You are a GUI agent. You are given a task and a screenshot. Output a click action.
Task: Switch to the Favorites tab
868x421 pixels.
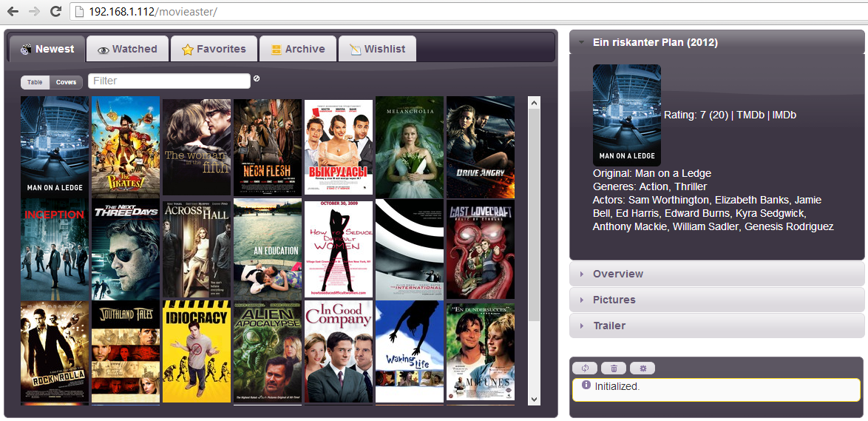click(214, 49)
